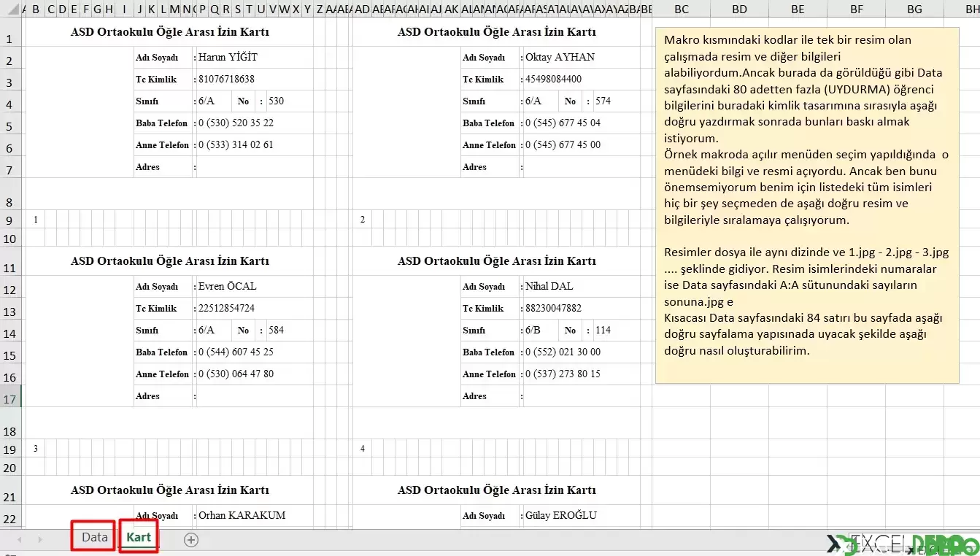980x556 pixels.
Task: Click the name cell Harun YİĞİT
Action: (228, 57)
